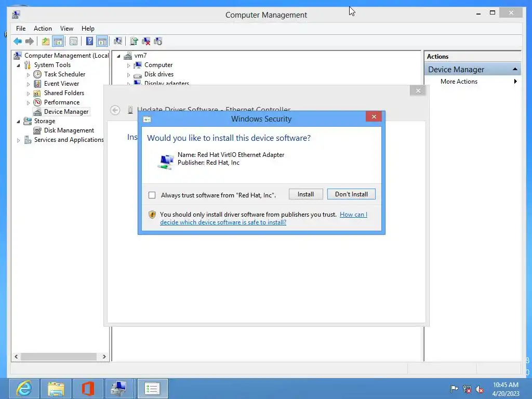
Task: Select Disk Management in the console tree
Action: pyautogui.click(x=69, y=130)
